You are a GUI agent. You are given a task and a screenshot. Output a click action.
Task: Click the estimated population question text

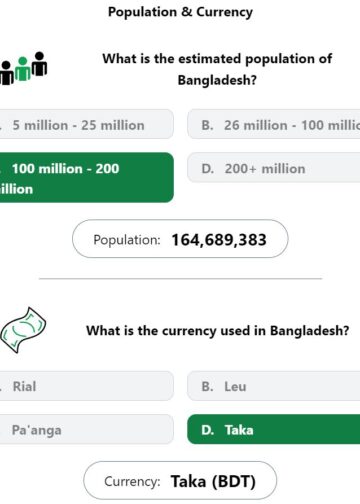point(217,69)
